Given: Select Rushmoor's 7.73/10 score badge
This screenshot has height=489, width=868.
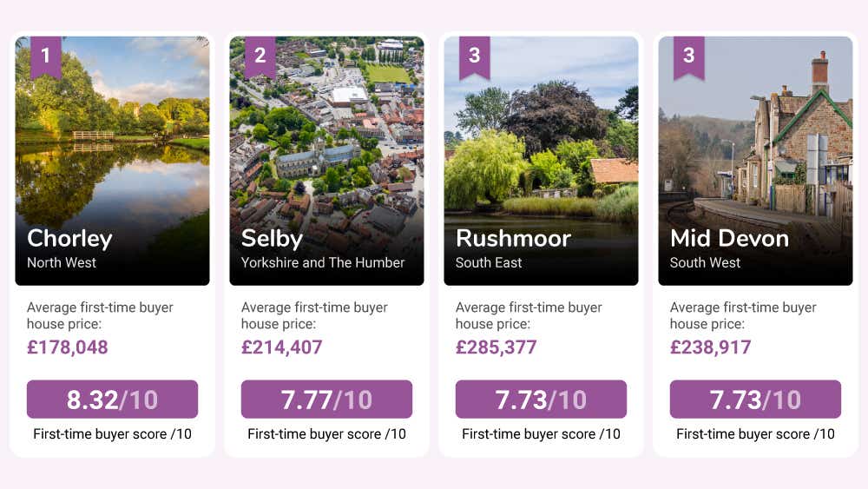Looking at the screenshot, I should [541, 400].
